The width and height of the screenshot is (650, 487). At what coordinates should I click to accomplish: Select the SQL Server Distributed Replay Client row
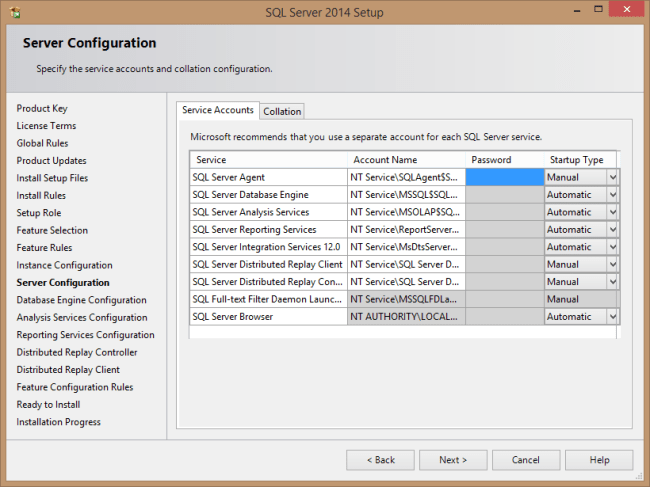click(268, 264)
